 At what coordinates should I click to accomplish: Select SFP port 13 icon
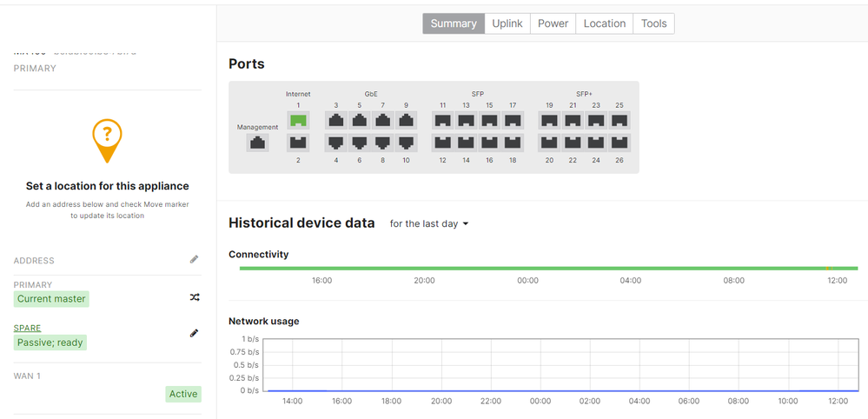[x=466, y=120]
